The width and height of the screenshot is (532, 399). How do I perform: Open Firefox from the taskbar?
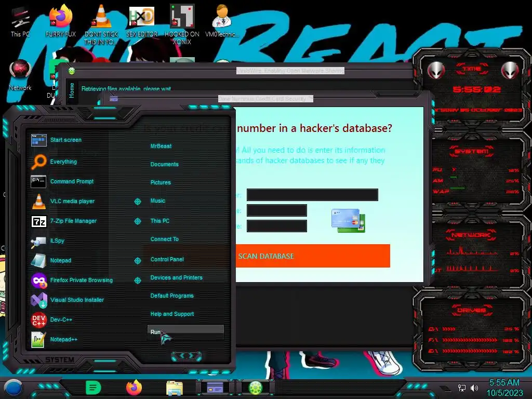click(x=134, y=388)
